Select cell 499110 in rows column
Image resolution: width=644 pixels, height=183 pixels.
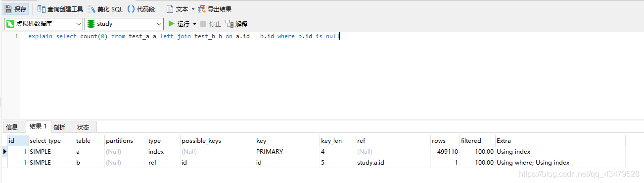[445, 151]
